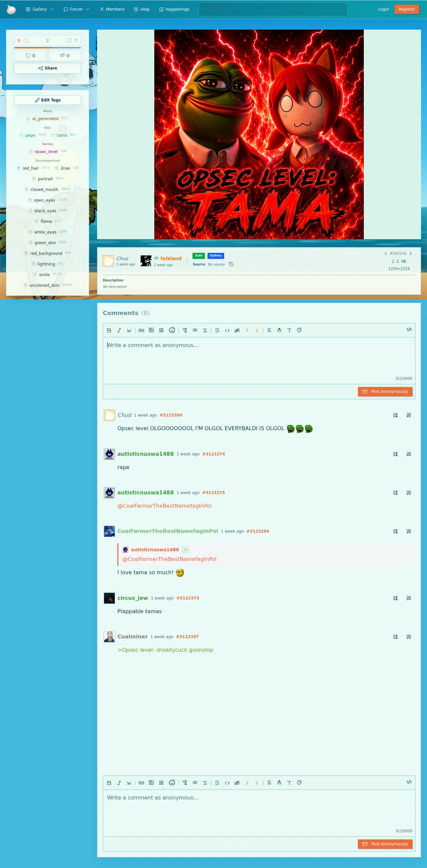Click the Register button
Viewport: 427px width, 868px height.
tap(406, 9)
